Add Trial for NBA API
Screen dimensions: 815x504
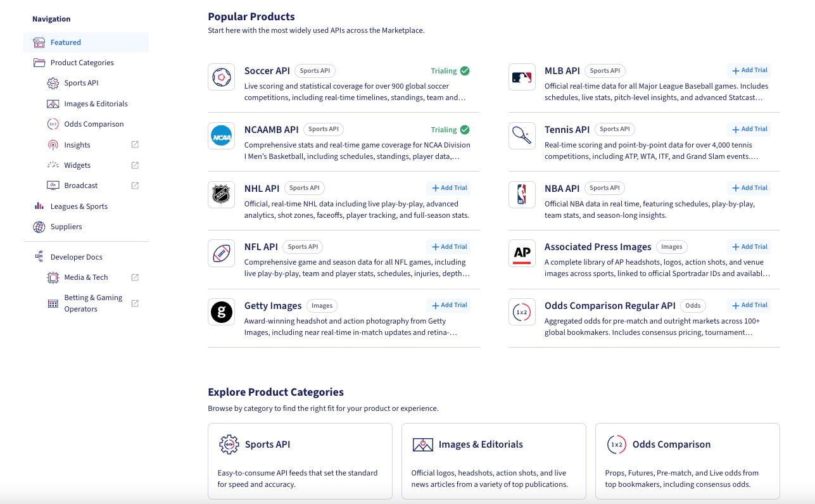[749, 188]
